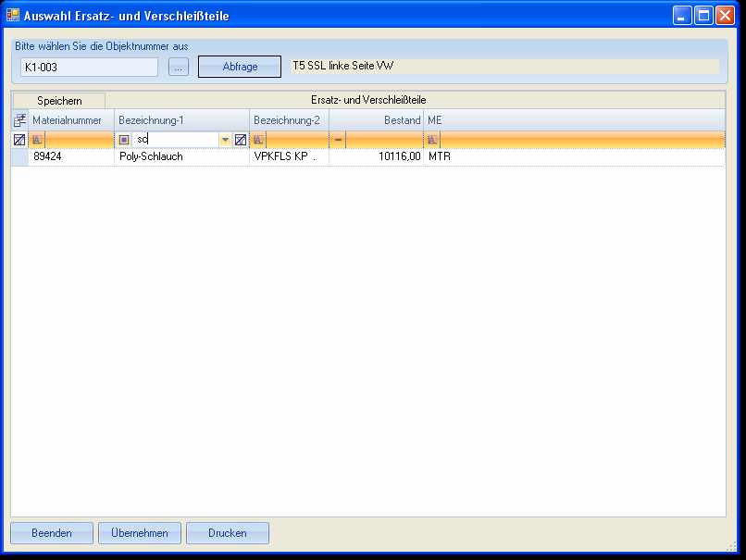Click the Drucken button
The height and width of the screenshot is (560, 746).
point(228,533)
